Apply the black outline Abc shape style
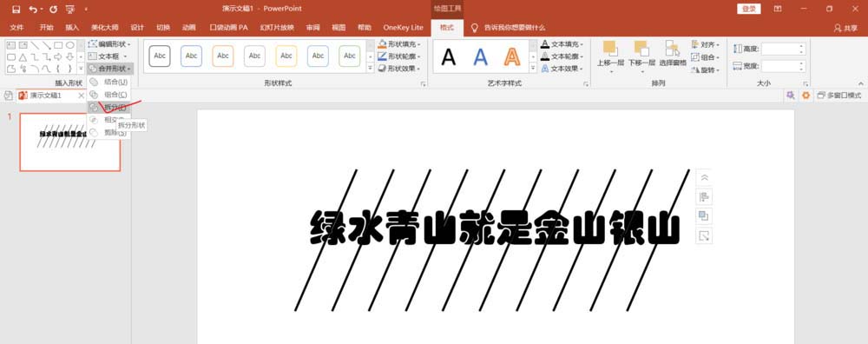The height and width of the screenshot is (344, 868). [x=160, y=56]
